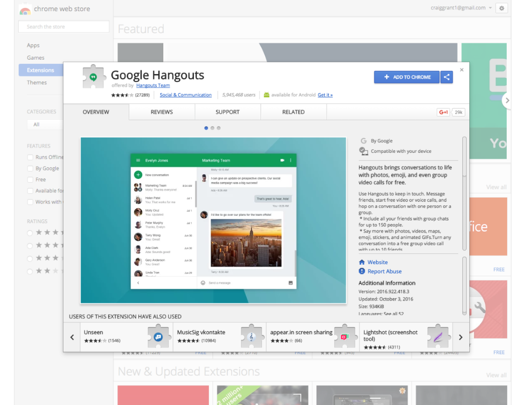Toggle the Runs Offline checkbox
Viewport: 532px width, 405px height.
(30, 157)
